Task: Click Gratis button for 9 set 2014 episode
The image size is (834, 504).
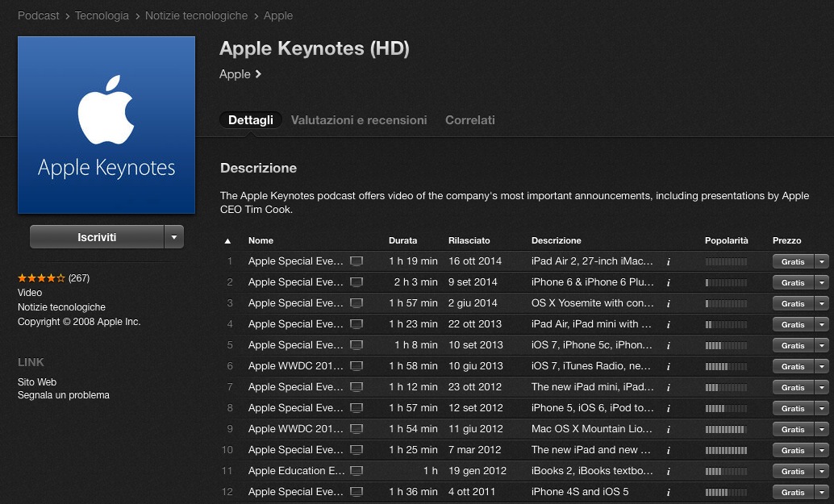Action: 793,282
